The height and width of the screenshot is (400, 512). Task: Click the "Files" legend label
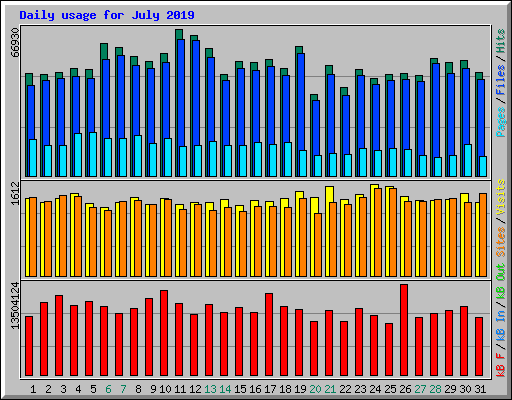501,79
